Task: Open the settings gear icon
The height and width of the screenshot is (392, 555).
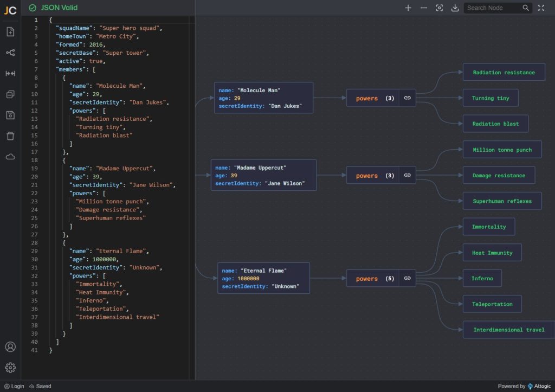Action: [10, 368]
